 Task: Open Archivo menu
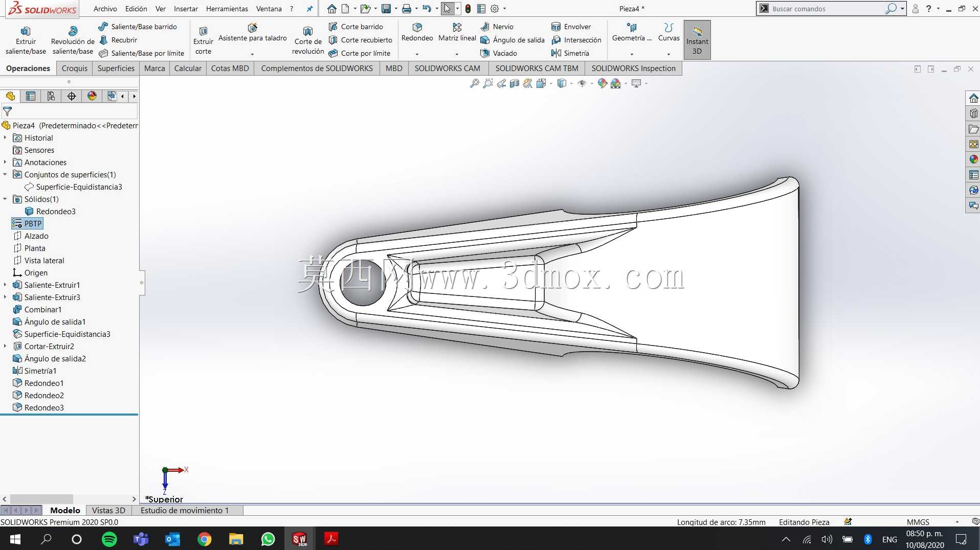pos(105,9)
